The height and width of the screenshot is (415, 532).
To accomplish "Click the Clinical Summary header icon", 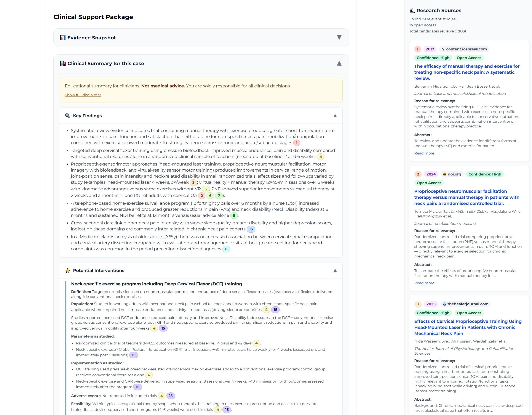I will 63,64.
